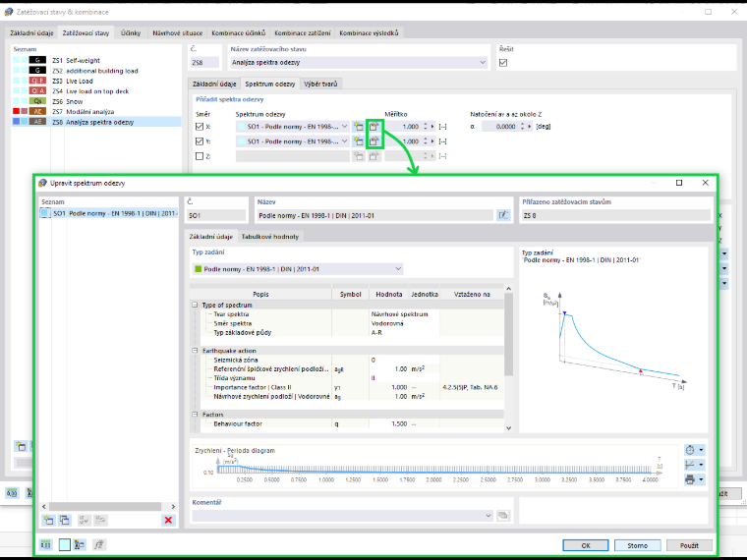Open Y direction spectrum dropdown

click(344, 141)
